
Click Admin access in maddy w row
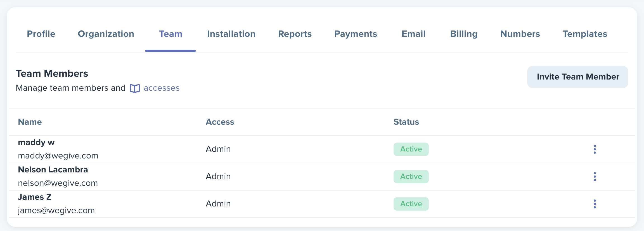pyautogui.click(x=218, y=149)
